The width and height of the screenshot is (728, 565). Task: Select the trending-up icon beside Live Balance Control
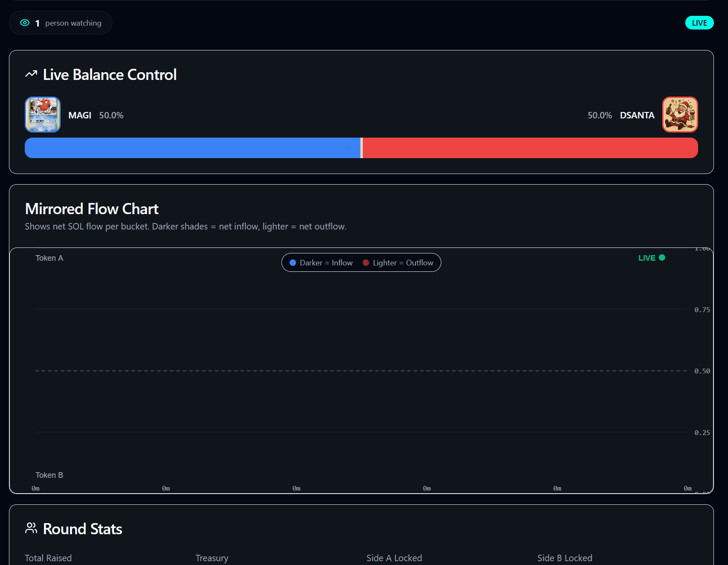tap(30, 74)
